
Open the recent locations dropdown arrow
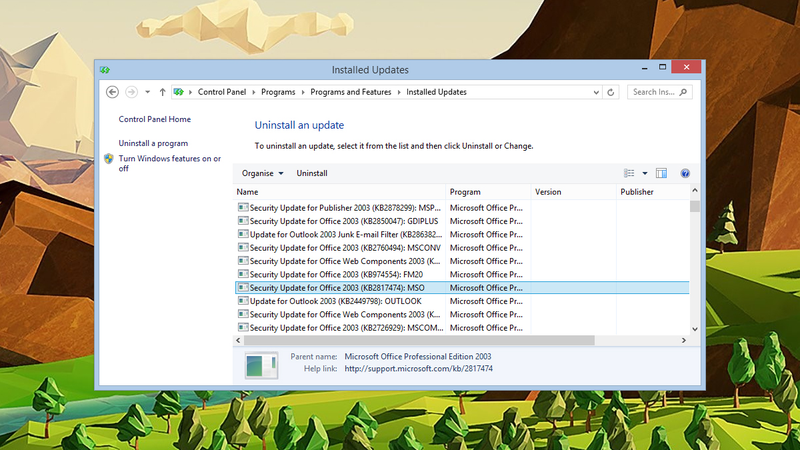[147, 92]
